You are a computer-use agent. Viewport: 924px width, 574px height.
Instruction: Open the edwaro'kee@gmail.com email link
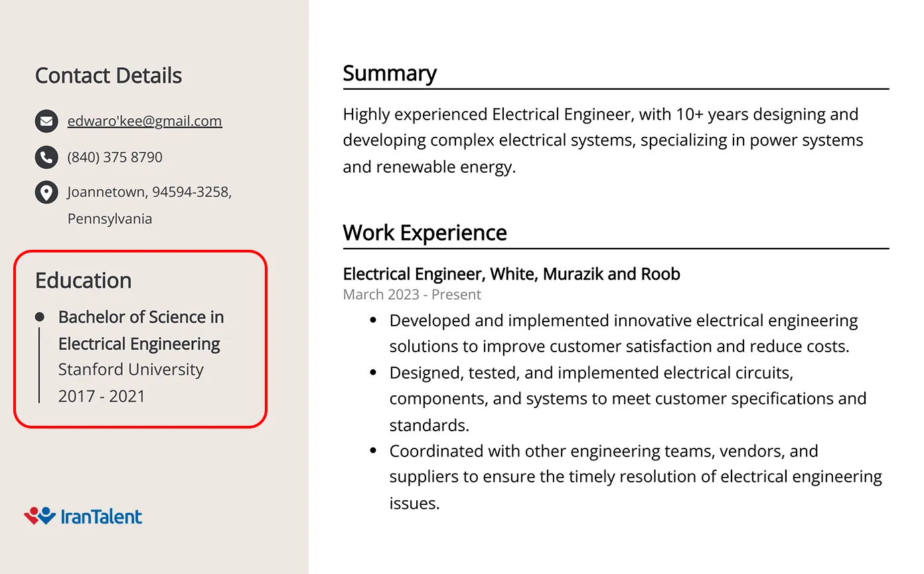[x=145, y=121]
